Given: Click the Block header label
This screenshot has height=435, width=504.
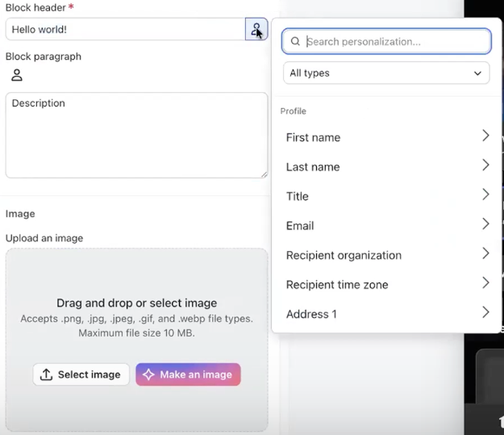Looking at the screenshot, I should pos(35,7).
